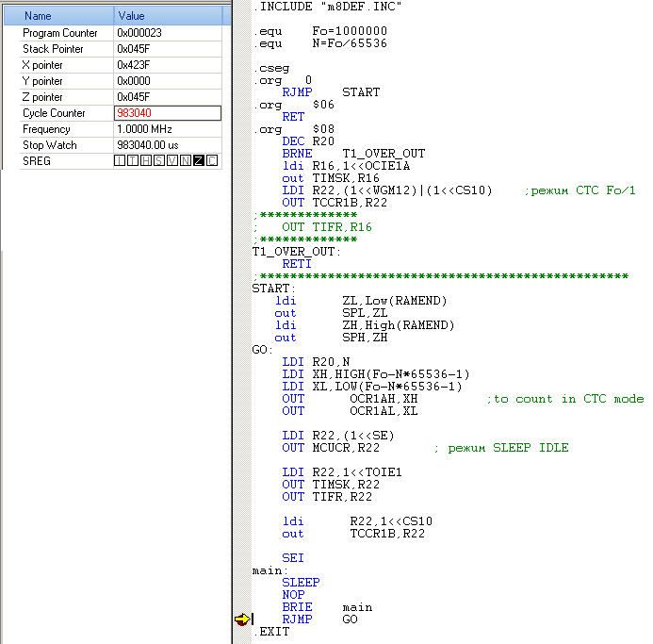Place cursor on the SLEEP instruction line
The width and height of the screenshot is (653, 644).
[x=301, y=583]
